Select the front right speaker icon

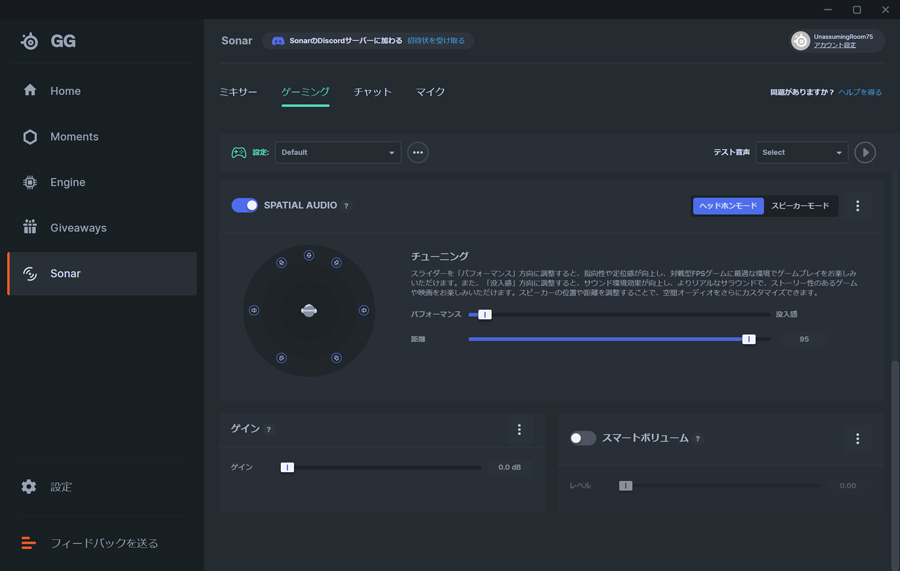pos(336,263)
